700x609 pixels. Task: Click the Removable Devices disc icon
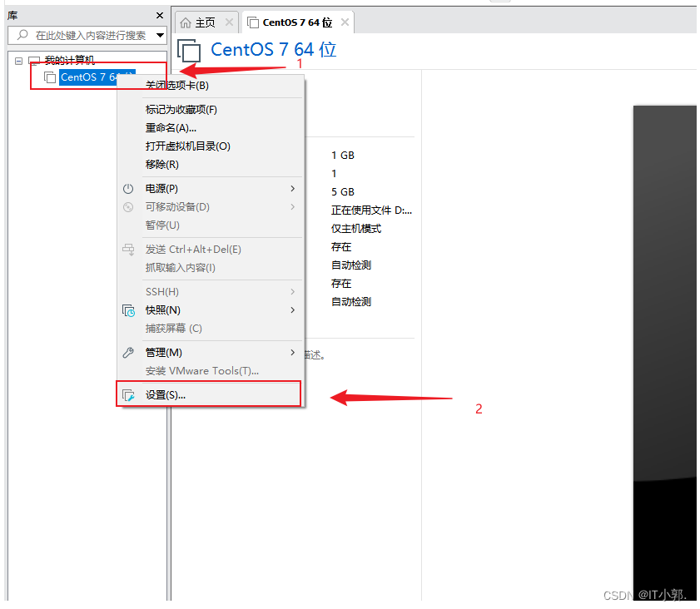(x=128, y=207)
